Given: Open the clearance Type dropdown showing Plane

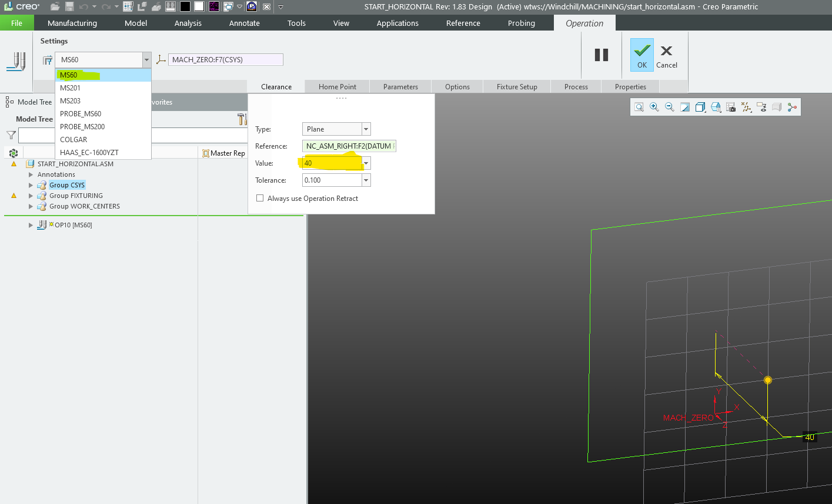Looking at the screenshot, I should click(366, 129).
